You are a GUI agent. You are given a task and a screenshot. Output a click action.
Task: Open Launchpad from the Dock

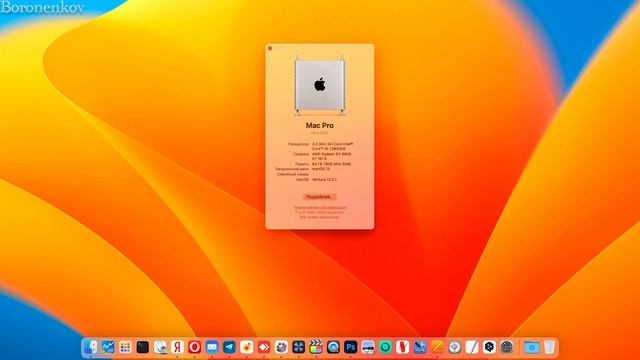click(x=125, y=347)
